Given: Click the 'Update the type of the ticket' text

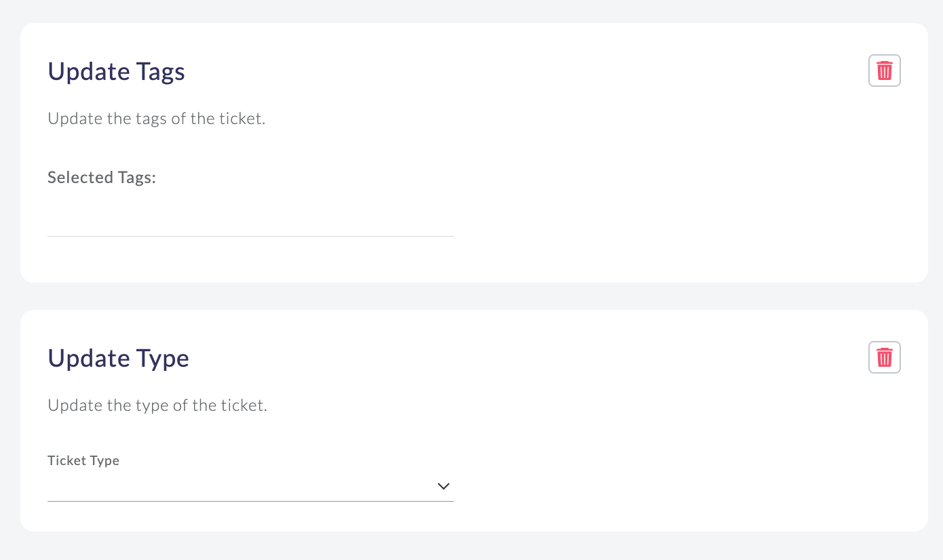Looking at the screenshot, I should coord(157,405).
